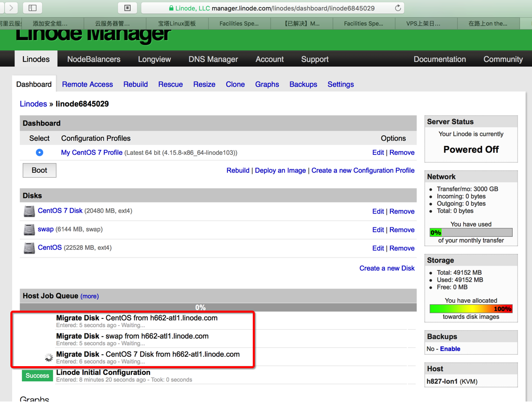The image size is (532, 402).
Task: Switch to the Backups tab
Action: click(x=303, y=84)
